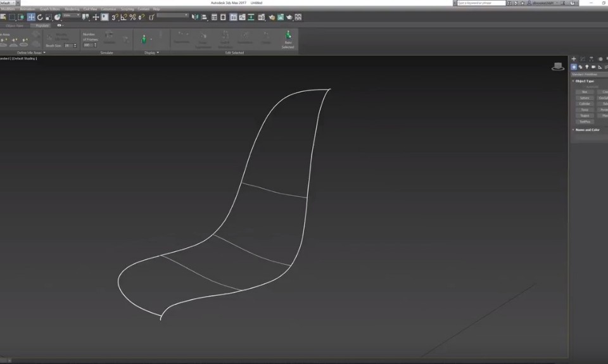The width and height of the screenshot is (608, 364).
Task: Click the keyword search field
Action: 481,3
